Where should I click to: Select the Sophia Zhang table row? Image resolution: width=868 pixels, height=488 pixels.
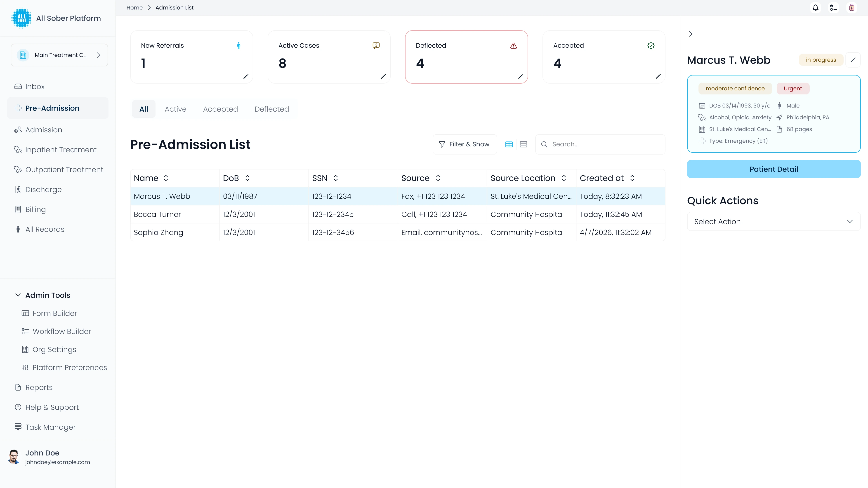[398, 232]
